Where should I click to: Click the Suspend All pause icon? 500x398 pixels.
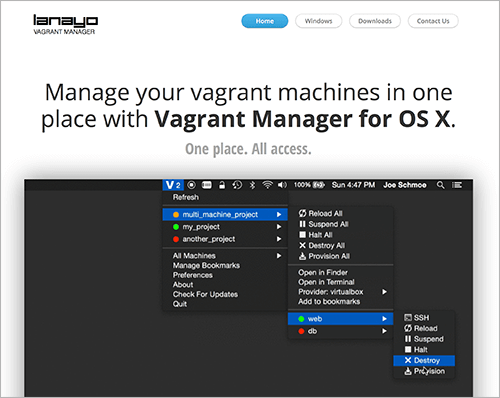click(x=302, y=224)
